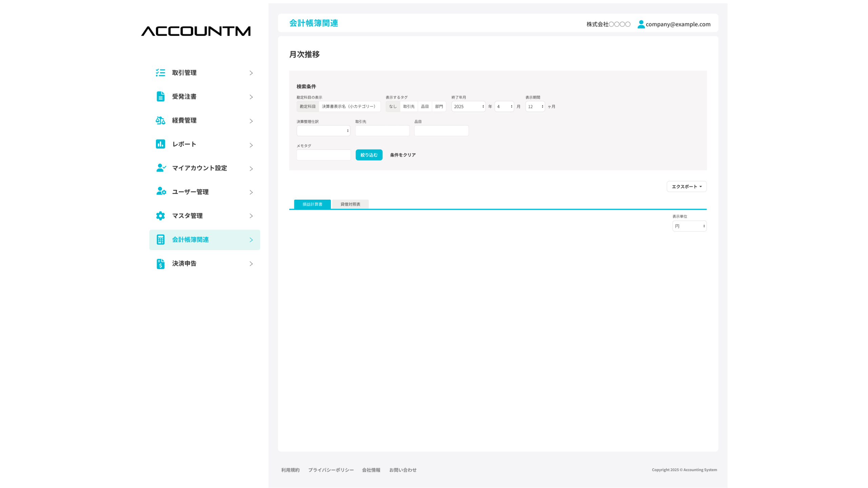Switch to the 貸借対照表 tab
The image size is (868, 488).
tap(350, 204)
